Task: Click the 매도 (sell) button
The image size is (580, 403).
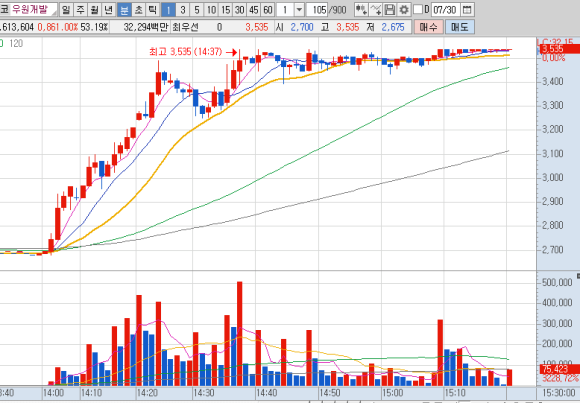Action: point(460,27)
